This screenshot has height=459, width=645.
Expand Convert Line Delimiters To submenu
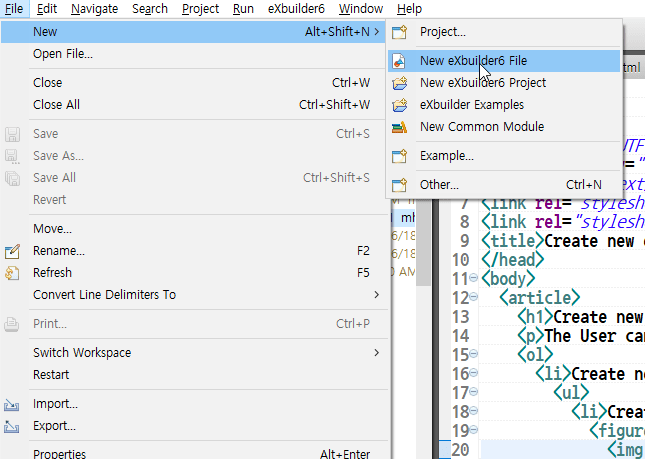tap(376, 295)
